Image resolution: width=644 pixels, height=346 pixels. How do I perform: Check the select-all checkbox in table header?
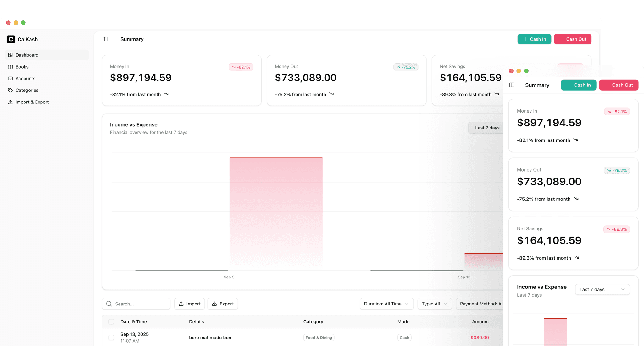point(111,321)
